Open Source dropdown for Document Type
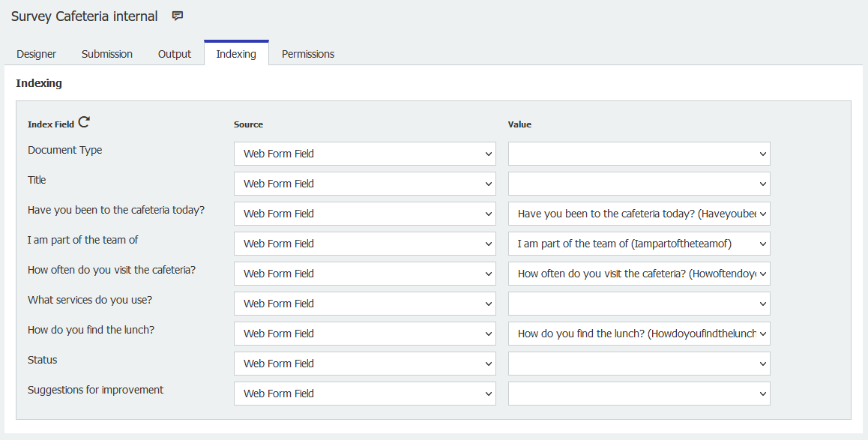Viewport: 868px width, 440px height. coord(364,154)
